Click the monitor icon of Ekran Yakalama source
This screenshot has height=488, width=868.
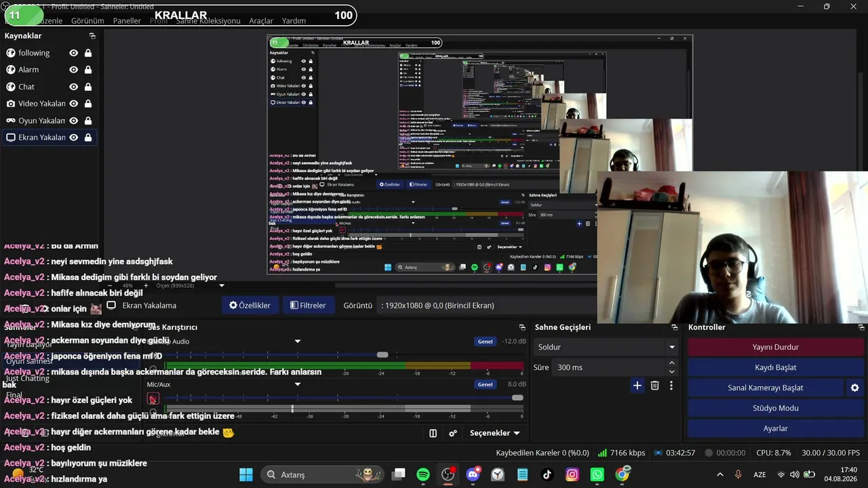pos(11,138)
